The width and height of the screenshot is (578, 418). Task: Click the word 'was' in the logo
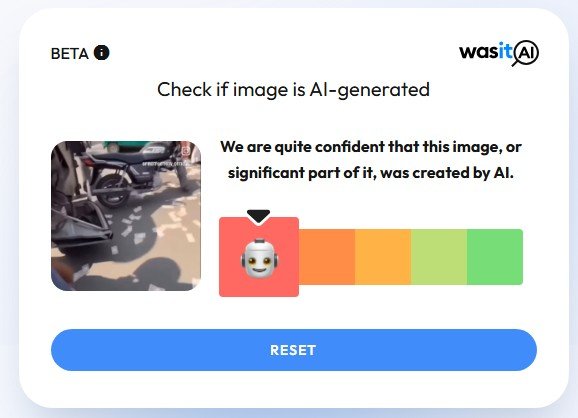point(479,52)
